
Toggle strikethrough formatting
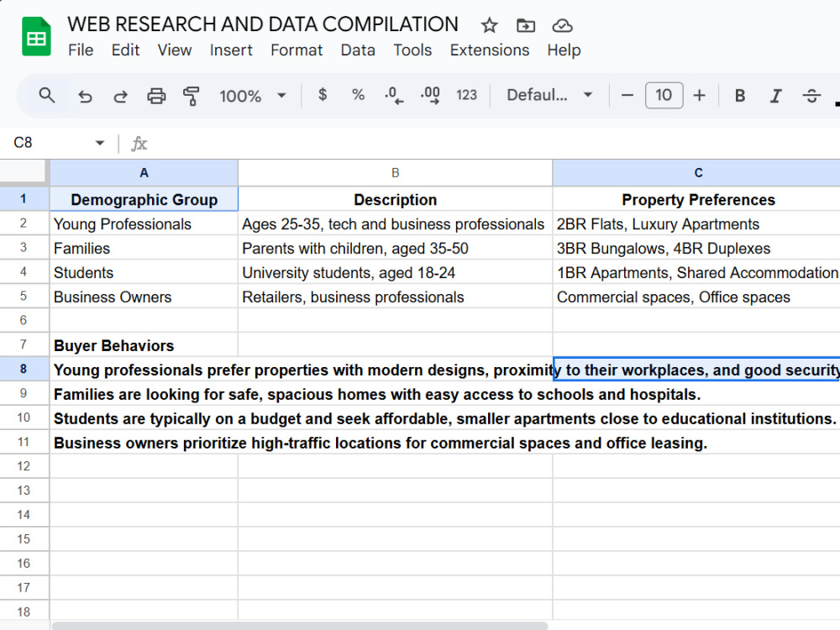click(811, 96)
